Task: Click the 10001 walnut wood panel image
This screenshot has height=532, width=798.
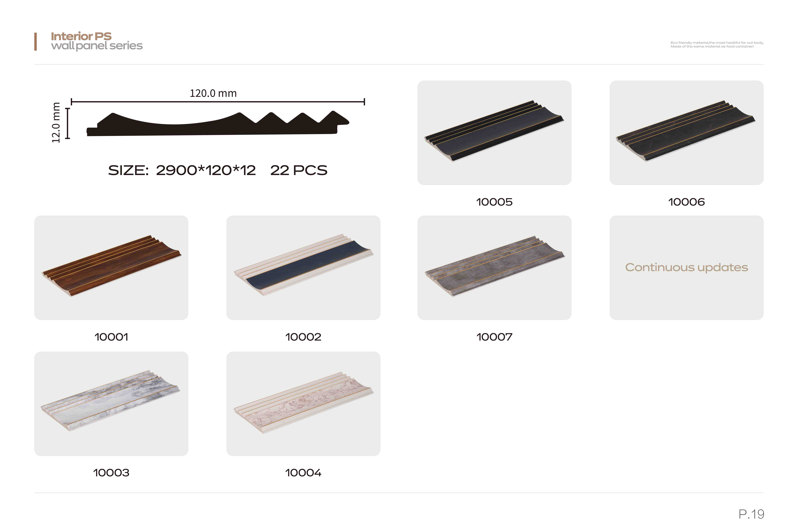Action: click(111, 268)
